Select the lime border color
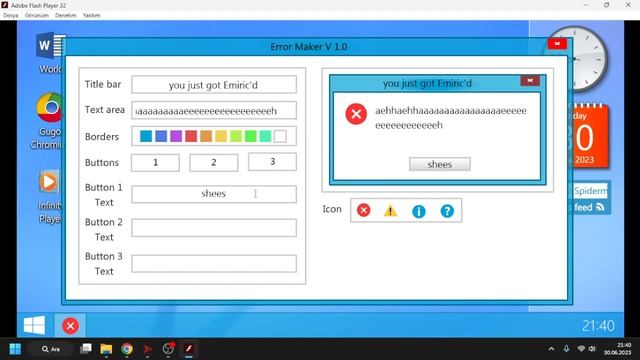The image size is (640, 360). 236,136
